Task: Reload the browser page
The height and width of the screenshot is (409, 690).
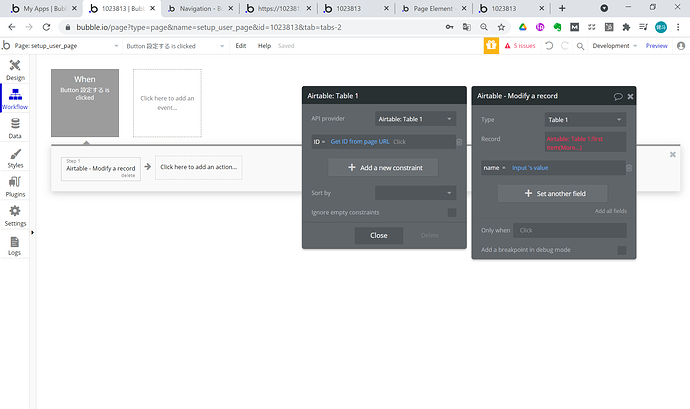Action: [46, 27]
